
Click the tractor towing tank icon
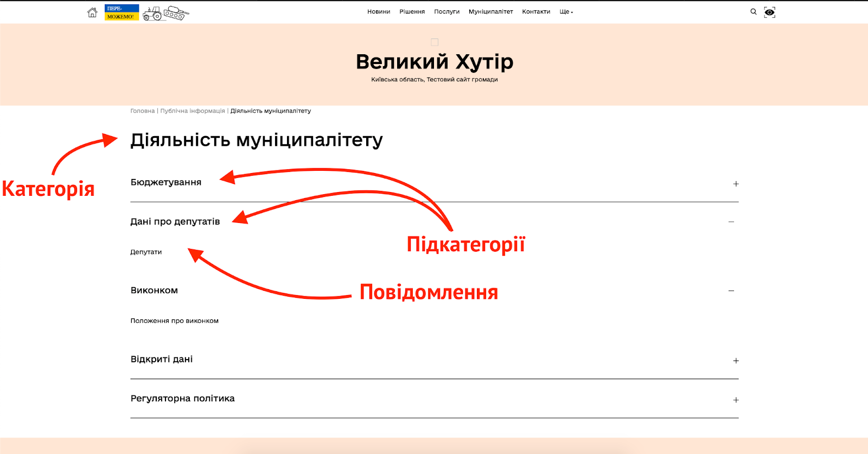pyautogui.click(x=166, y=13)
